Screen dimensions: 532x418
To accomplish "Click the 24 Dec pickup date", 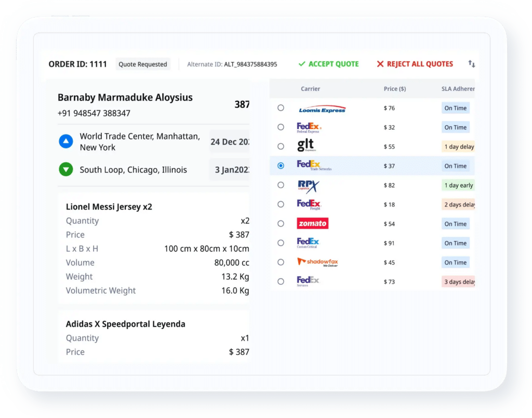I will coord(230,141).
